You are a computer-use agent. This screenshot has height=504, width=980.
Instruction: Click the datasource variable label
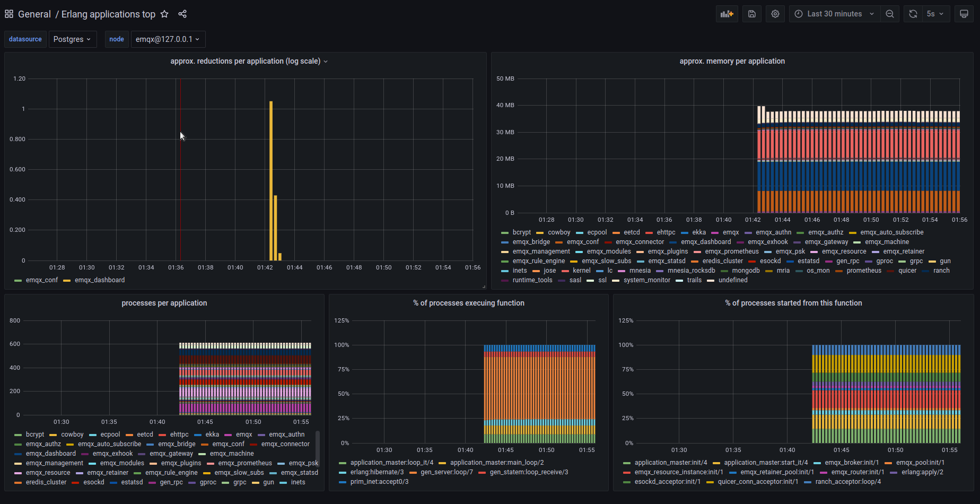point(25,39)
